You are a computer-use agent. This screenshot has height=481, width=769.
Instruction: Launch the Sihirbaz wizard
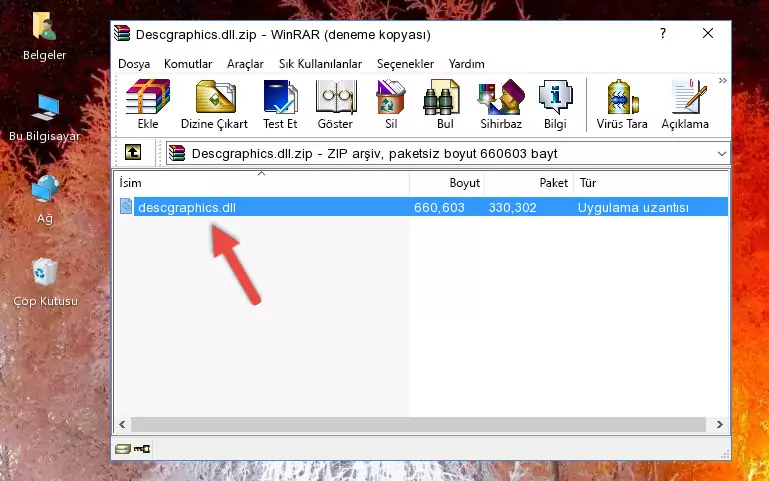[501, 104]
